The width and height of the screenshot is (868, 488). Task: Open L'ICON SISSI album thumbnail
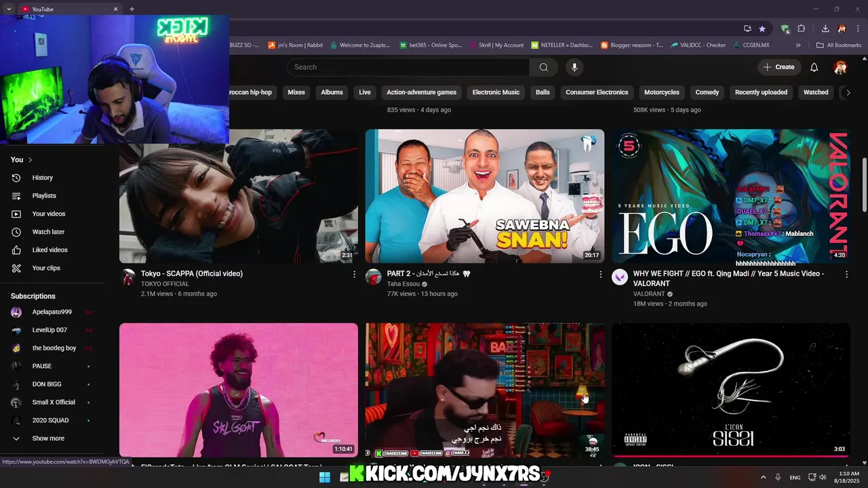tap(731, 390)
